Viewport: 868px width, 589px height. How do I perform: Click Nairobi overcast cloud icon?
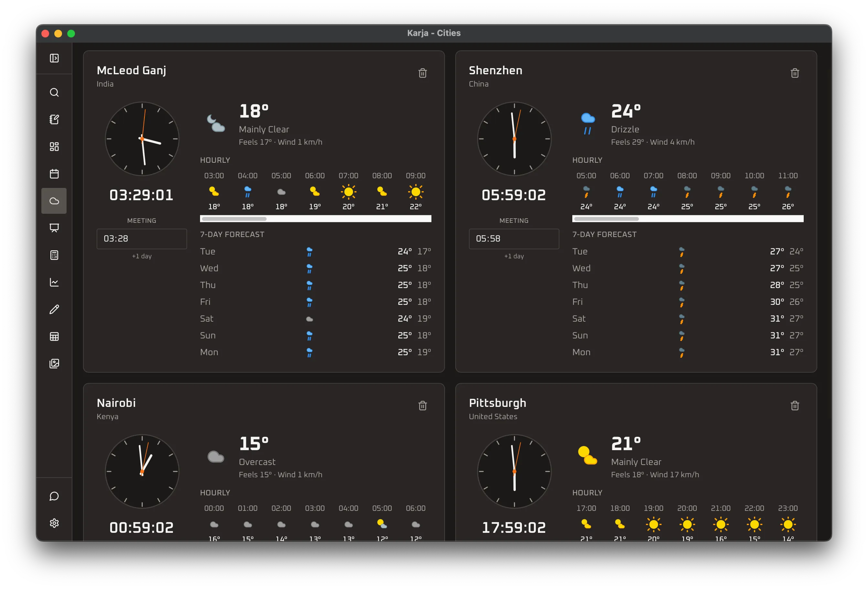coord(216,456)
